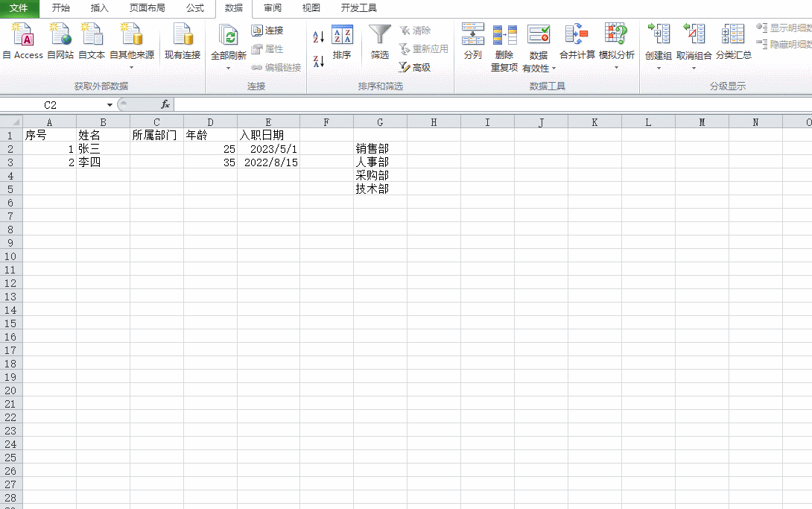The width and height of the screenshot is (812, 509).
Task: Click the 合并计算 consolidate icon
Action: coord(577,36)
